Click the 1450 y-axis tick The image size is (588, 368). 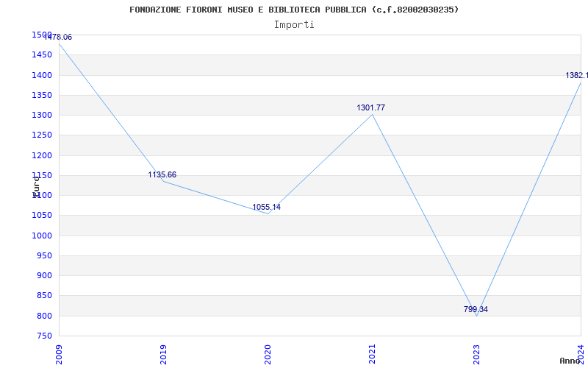(42, 55)
